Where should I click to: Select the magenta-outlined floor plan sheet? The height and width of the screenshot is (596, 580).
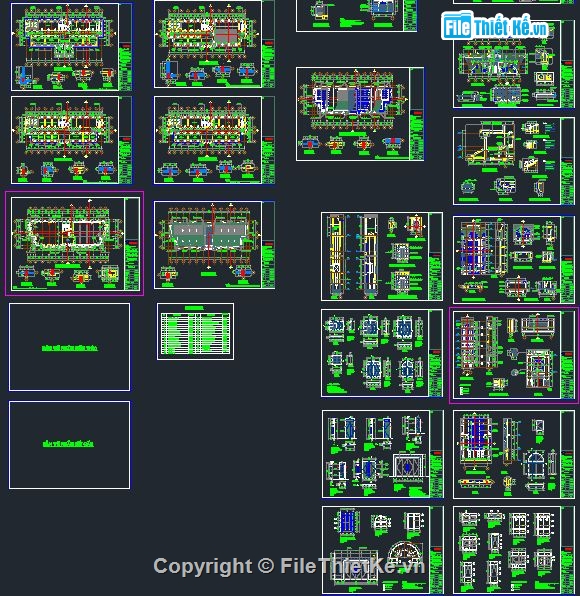[x=74, y=243]
